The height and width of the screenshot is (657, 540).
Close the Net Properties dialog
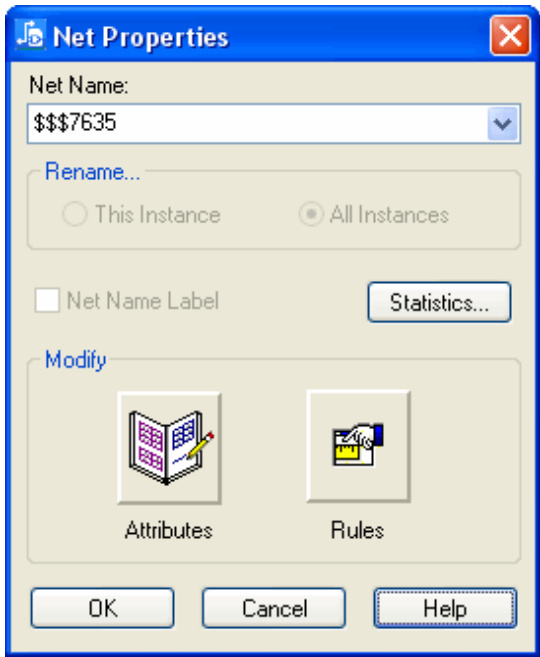[510, 35]
